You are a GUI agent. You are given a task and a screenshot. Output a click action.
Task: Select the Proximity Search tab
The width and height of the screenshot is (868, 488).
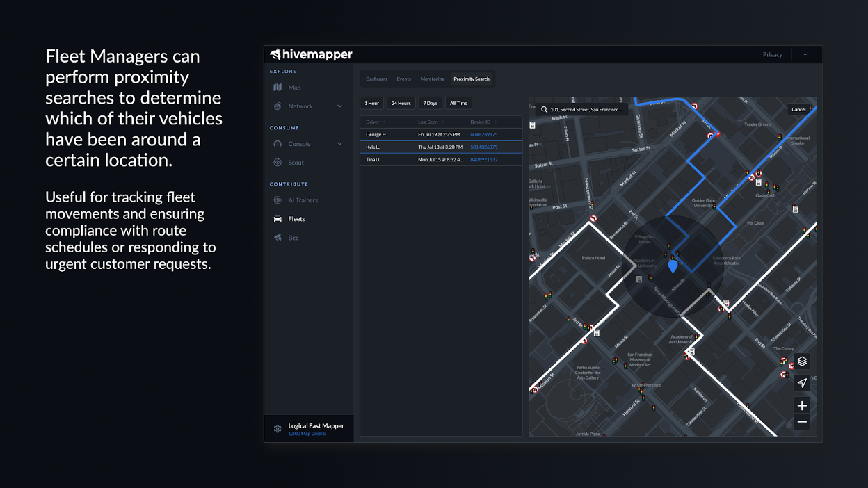472,79
